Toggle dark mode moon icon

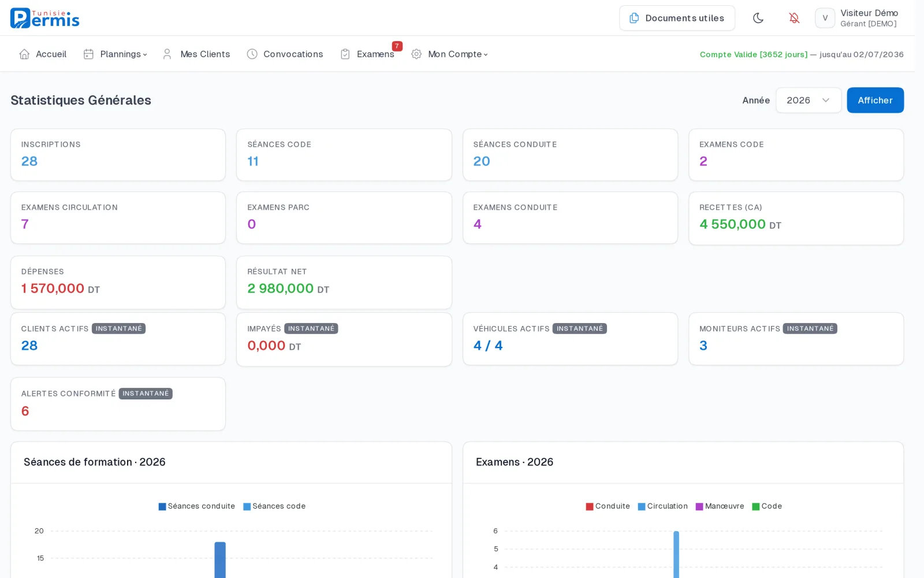click(758, 18)
